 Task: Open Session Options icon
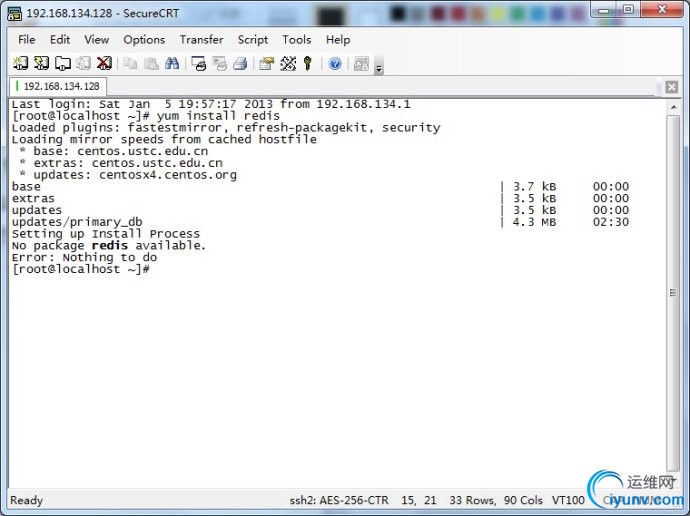(267, 64)
